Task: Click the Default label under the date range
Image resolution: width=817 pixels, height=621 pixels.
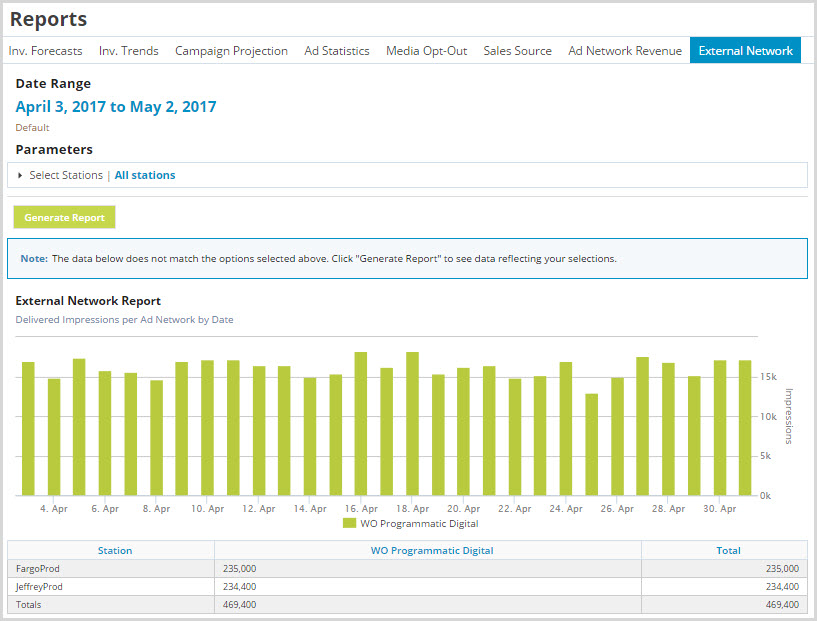Action: pyautogui.click(x=31, y=127)
